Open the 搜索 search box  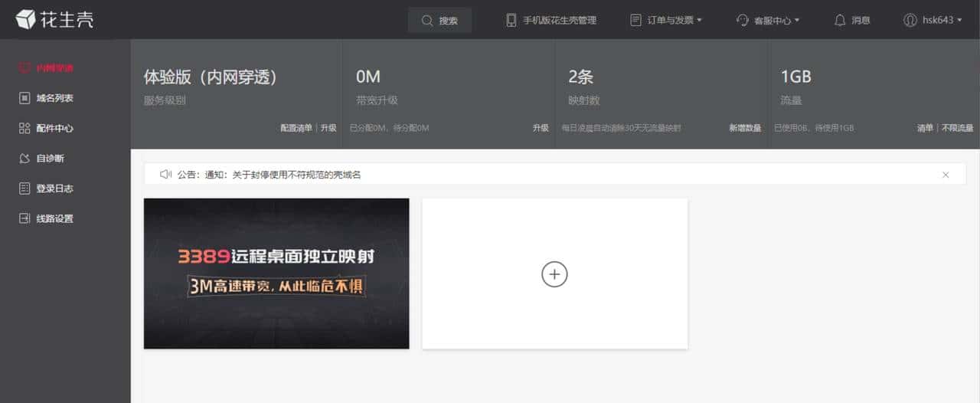click(439, 21)
